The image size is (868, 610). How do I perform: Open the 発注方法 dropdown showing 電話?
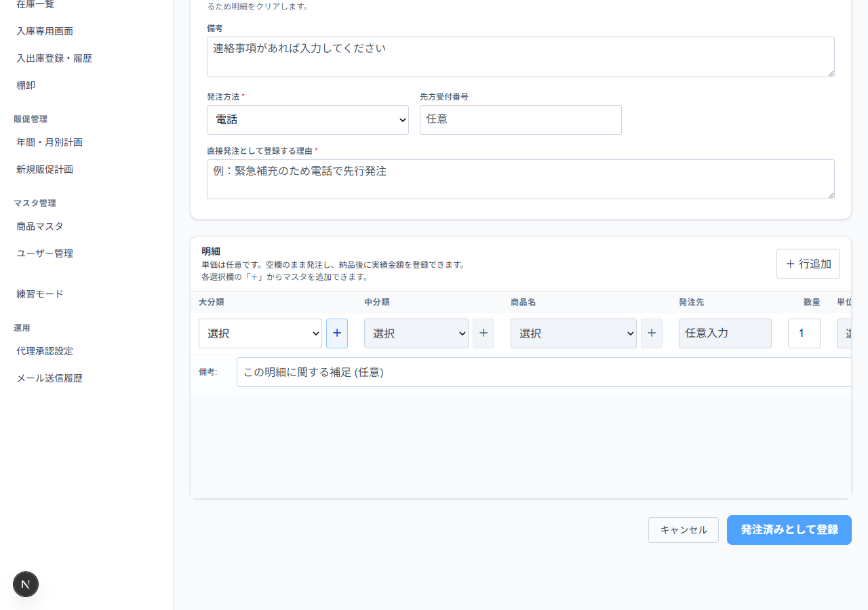click(308, 120)
